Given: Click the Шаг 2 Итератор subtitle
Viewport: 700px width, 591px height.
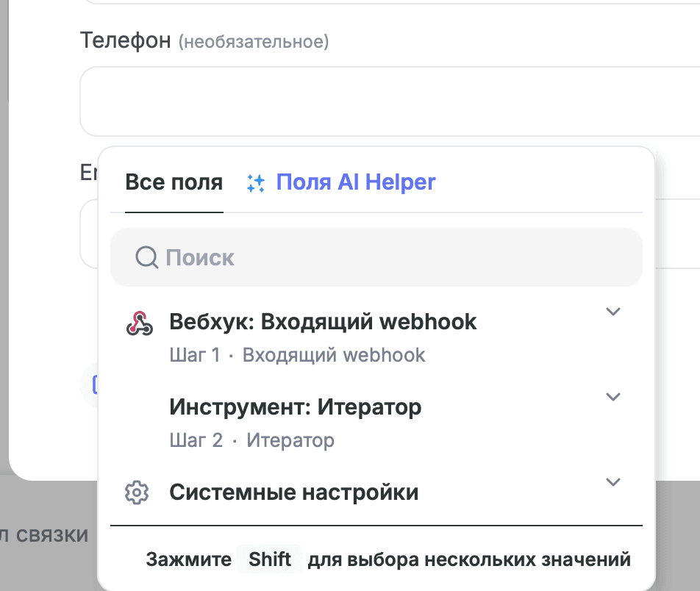Looking at the screenshot, I should click(x=252, y=440).
